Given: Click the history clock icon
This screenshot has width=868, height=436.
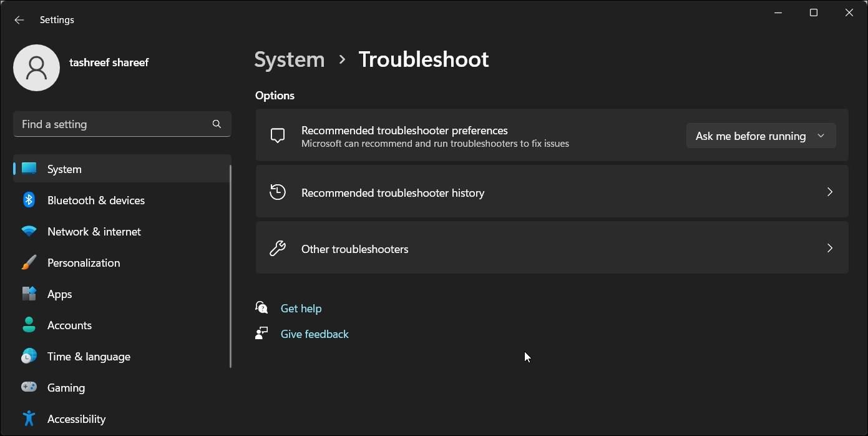Looking at the screenshot, I should 277,192.
